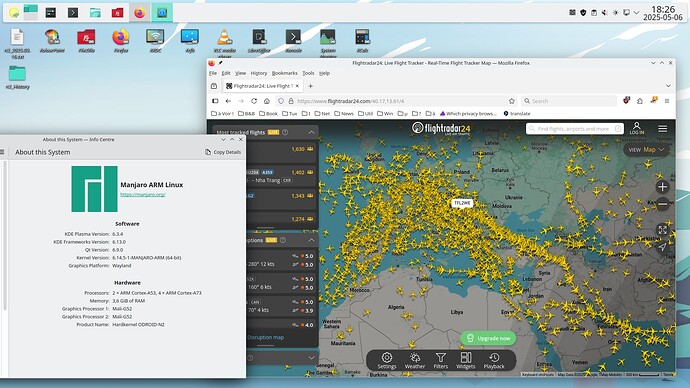Open brightness tray icon

[615, 13]
